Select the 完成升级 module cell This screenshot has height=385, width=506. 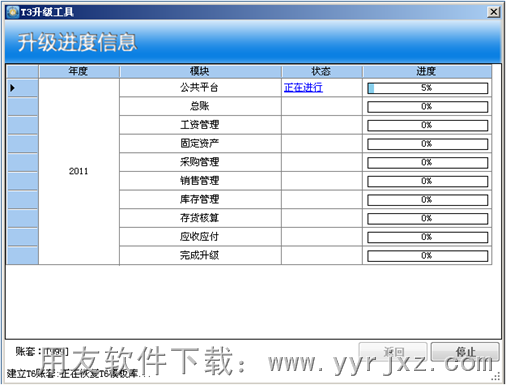[x=200, y=256]
